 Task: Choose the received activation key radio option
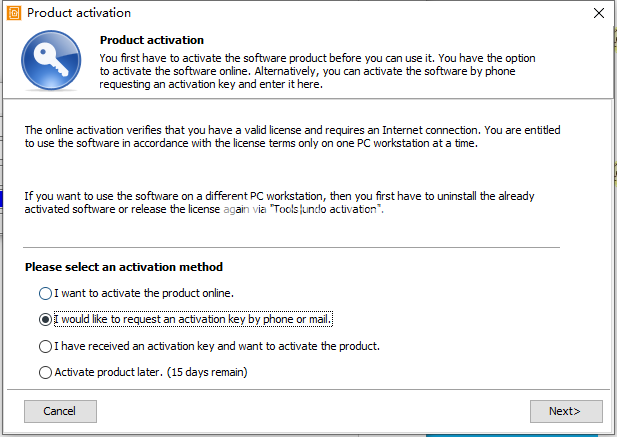[45, 346]
